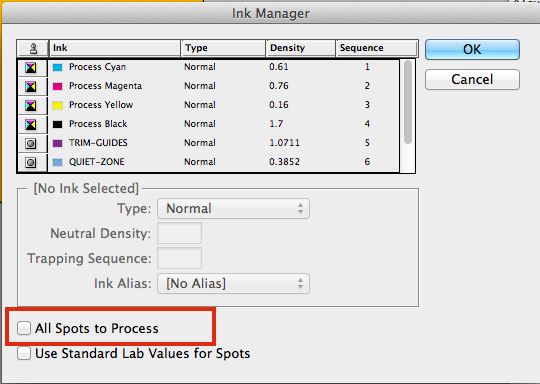Click the yellow swatch next to Process Yellow
The image size is (540, 384).
coord(58,105)
